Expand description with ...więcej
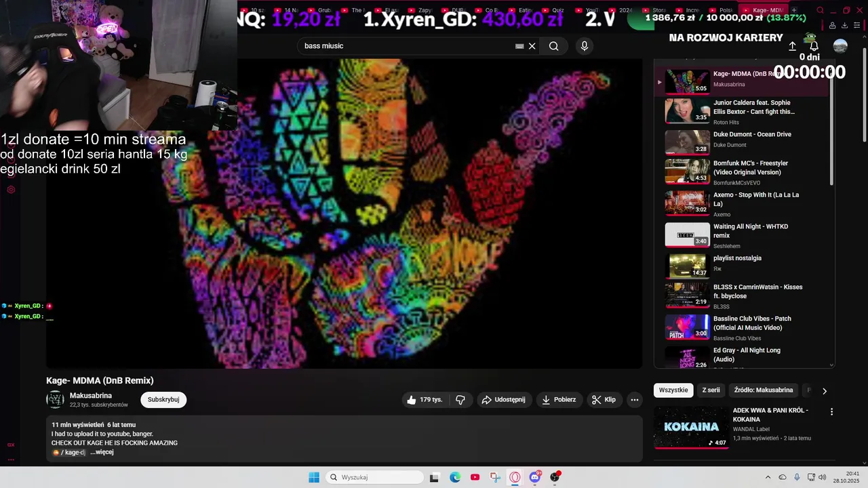Viewport: 868px width, 488px height. (x=102, y=452)
